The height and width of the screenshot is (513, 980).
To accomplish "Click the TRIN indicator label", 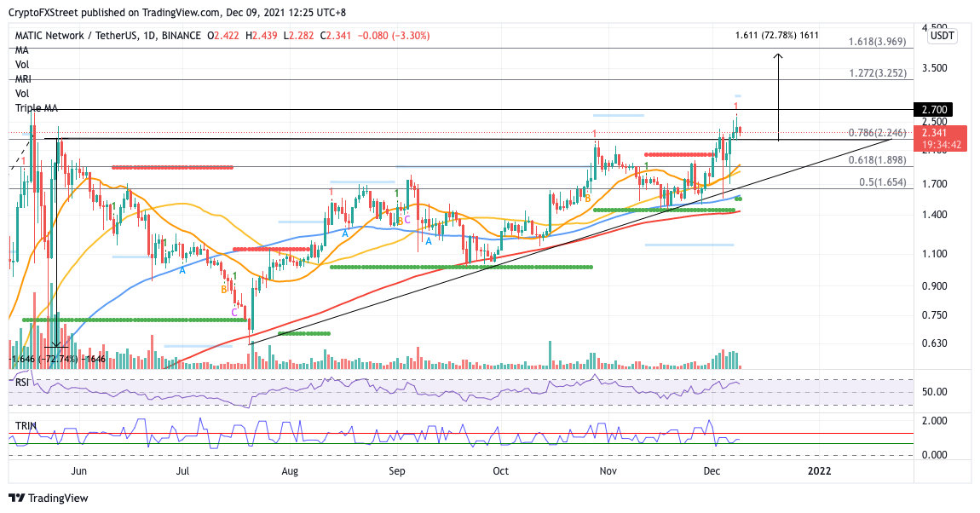I will (x=26, y=425).
